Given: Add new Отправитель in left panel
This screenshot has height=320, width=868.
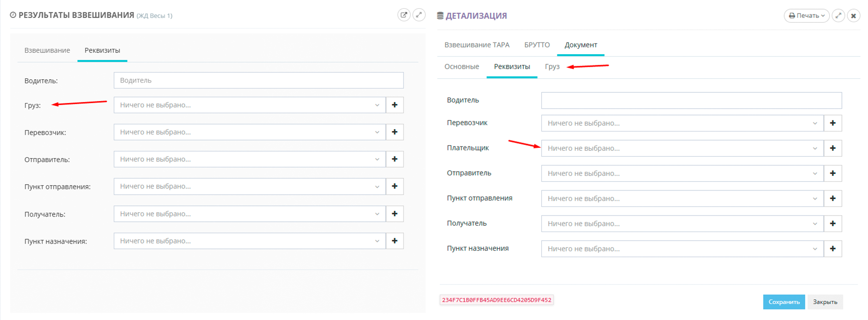Looking at the screenshot, I should pos(395,159).
